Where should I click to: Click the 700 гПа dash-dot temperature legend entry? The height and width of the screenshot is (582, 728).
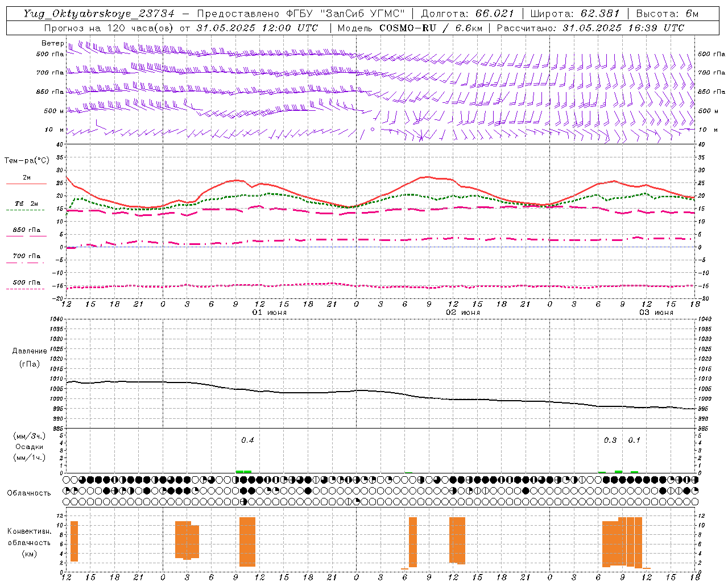point(26,258)
